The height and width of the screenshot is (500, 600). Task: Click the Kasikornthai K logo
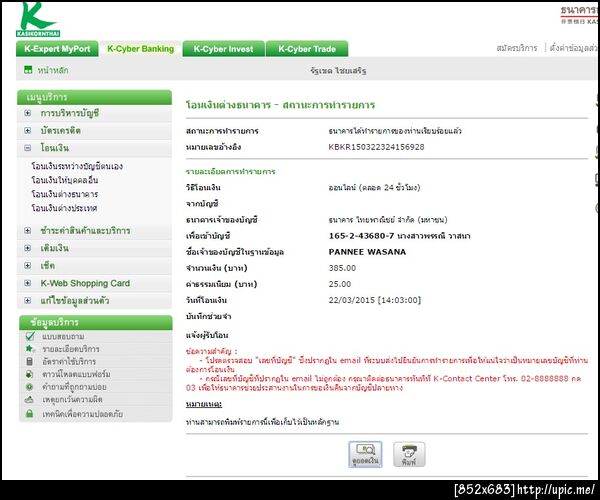(x=38, y=19)
